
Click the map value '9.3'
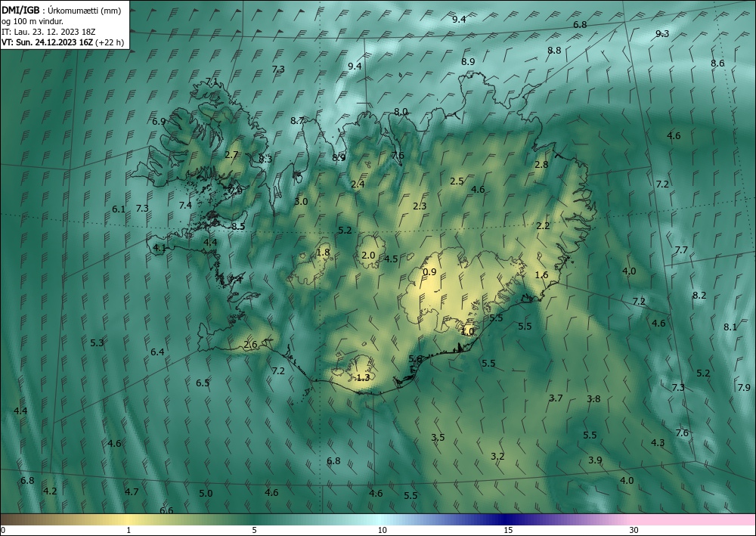662,34
